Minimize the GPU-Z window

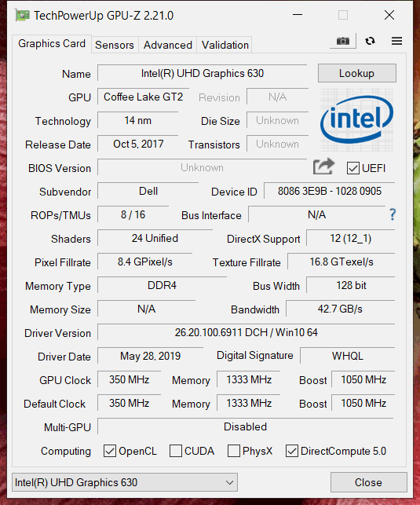click(x=298, y=15)
